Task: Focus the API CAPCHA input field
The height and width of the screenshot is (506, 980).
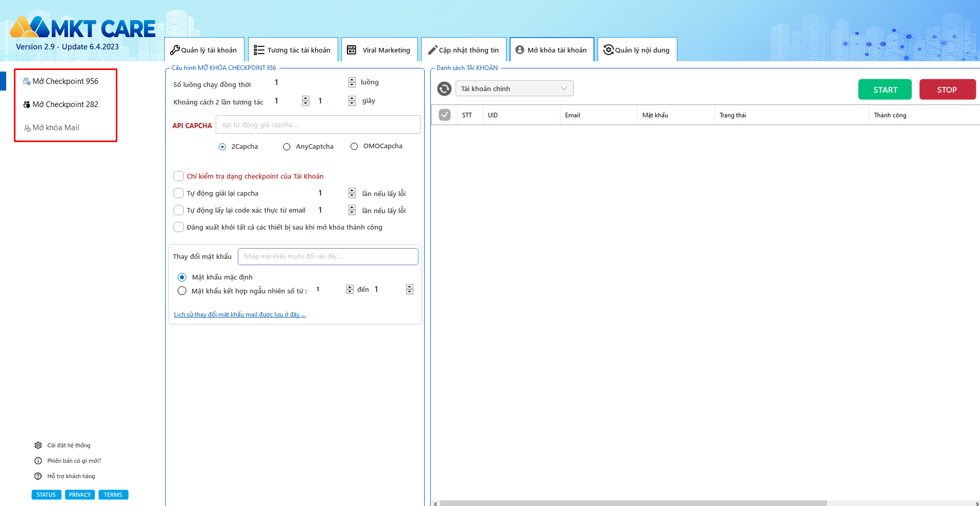Action: point(318,125)
